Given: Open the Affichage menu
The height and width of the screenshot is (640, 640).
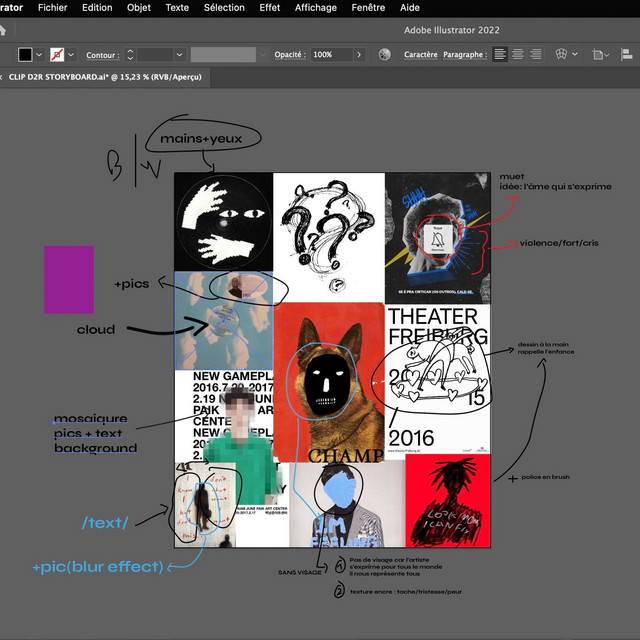Looking at the screenshot, I should pyautogui.click(x=316, y=8).
